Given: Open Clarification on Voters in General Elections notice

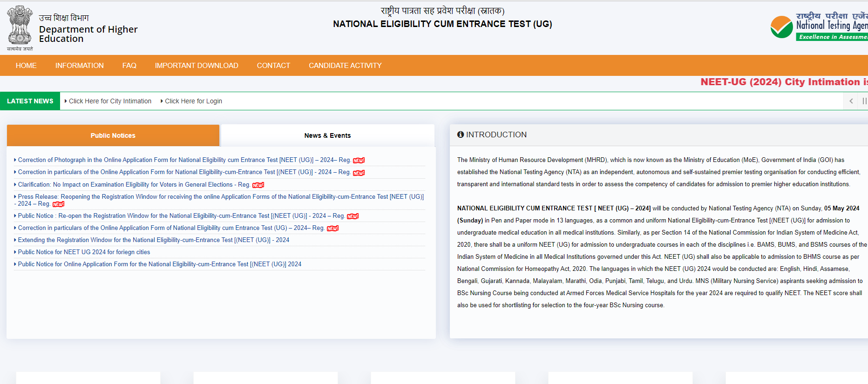Looking at the screenshot, I should tap(134, 184).
